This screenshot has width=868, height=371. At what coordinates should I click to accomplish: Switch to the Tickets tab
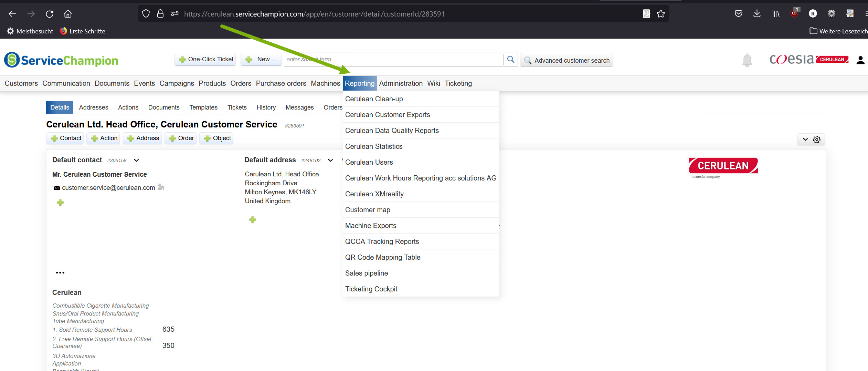237,107
